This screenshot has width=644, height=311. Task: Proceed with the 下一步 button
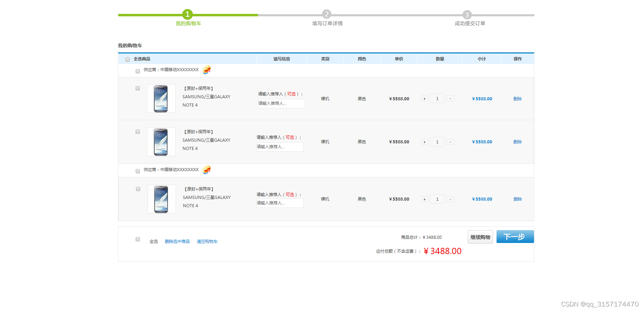pos(515,237)
